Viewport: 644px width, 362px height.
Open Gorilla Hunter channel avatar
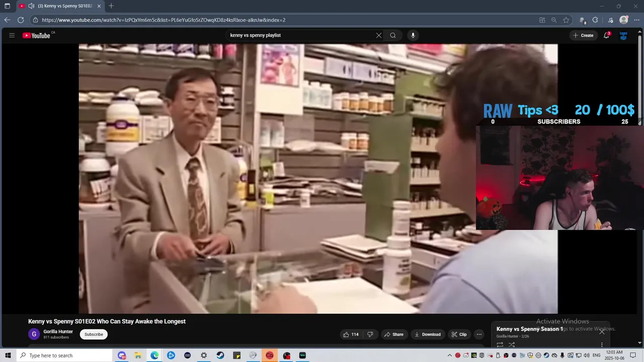pos(34,334)
